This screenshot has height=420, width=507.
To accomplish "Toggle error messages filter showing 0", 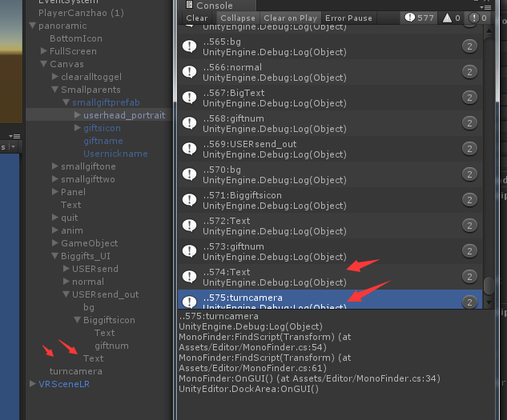I will point(477,18).
